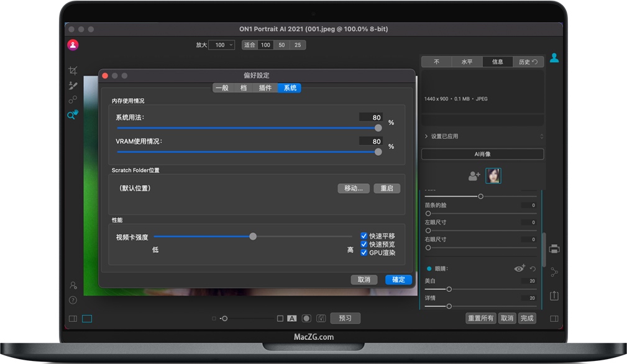Open the share icon on right sidebar
Image resolution: width=627 pixels, height=364 pixels.
click(x=554, y=272)
